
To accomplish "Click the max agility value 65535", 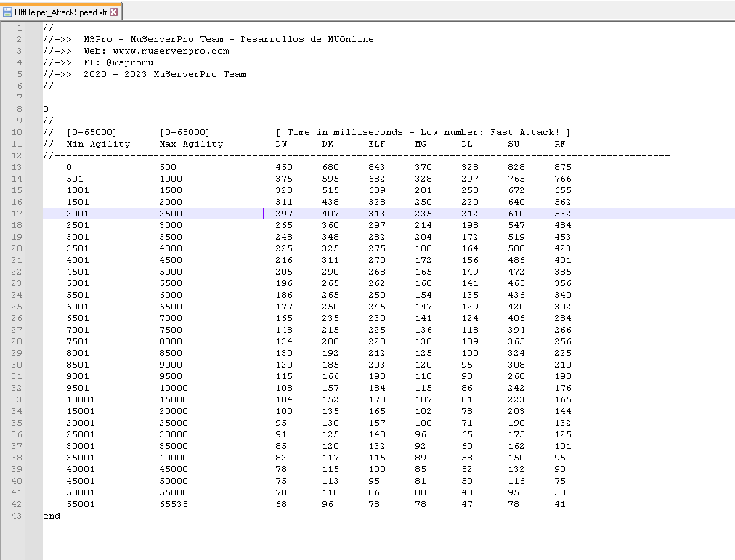I will pos(174,504).
